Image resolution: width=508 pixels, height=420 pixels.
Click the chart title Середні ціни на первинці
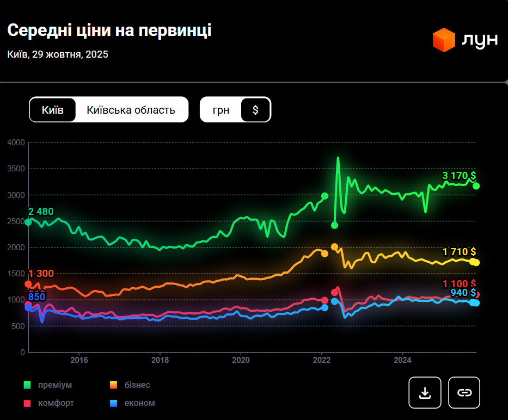pos(109,30)
